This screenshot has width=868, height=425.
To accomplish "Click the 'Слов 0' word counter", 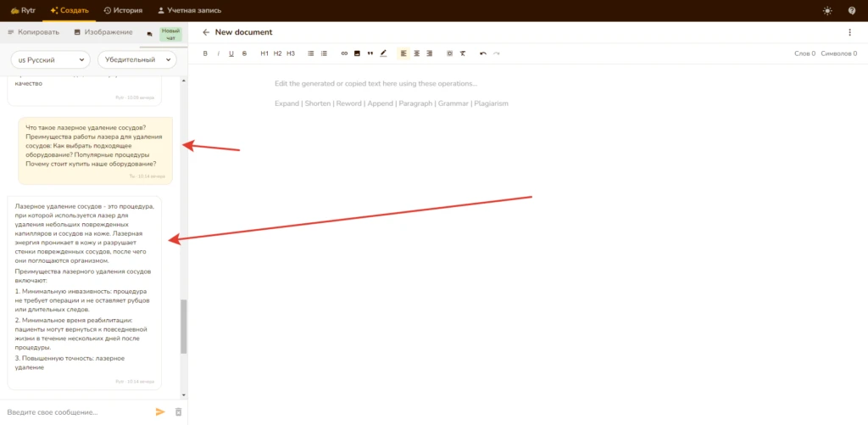I will pos(805,53).
